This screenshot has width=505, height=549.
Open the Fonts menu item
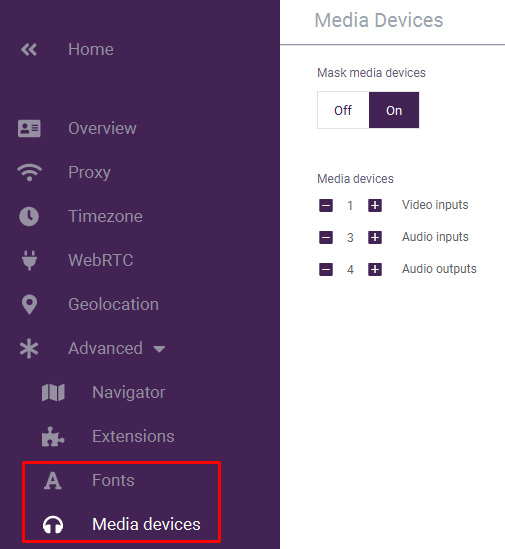[113, 480]
